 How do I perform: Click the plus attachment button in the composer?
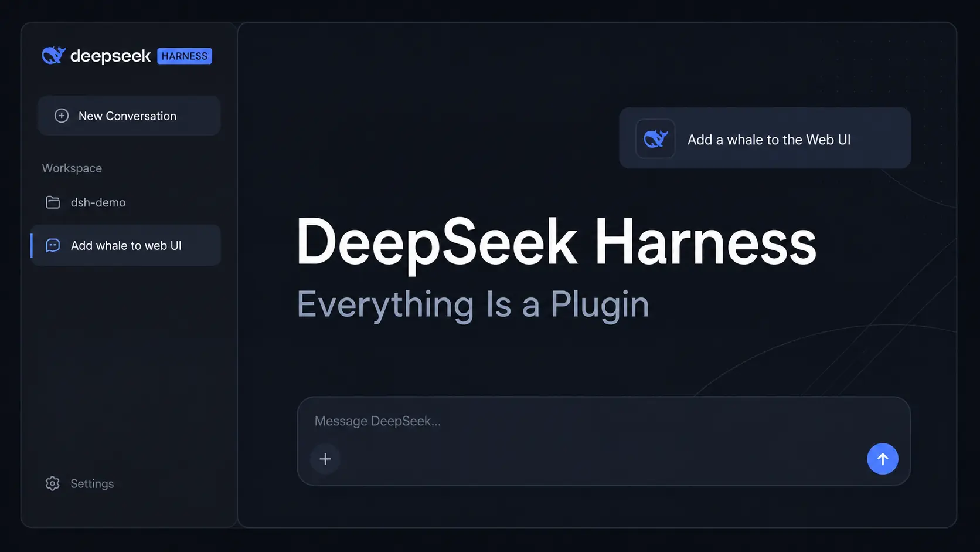(x=325, y=459)
